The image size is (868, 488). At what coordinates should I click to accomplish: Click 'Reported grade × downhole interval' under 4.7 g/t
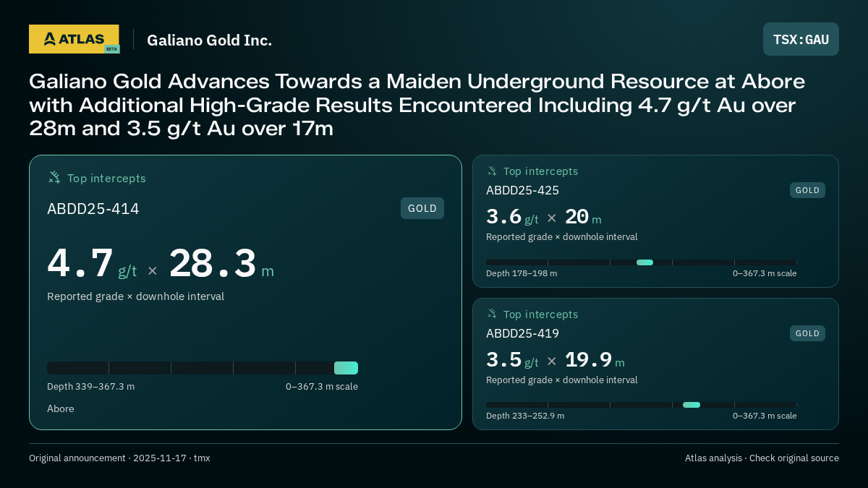point(135,296)
